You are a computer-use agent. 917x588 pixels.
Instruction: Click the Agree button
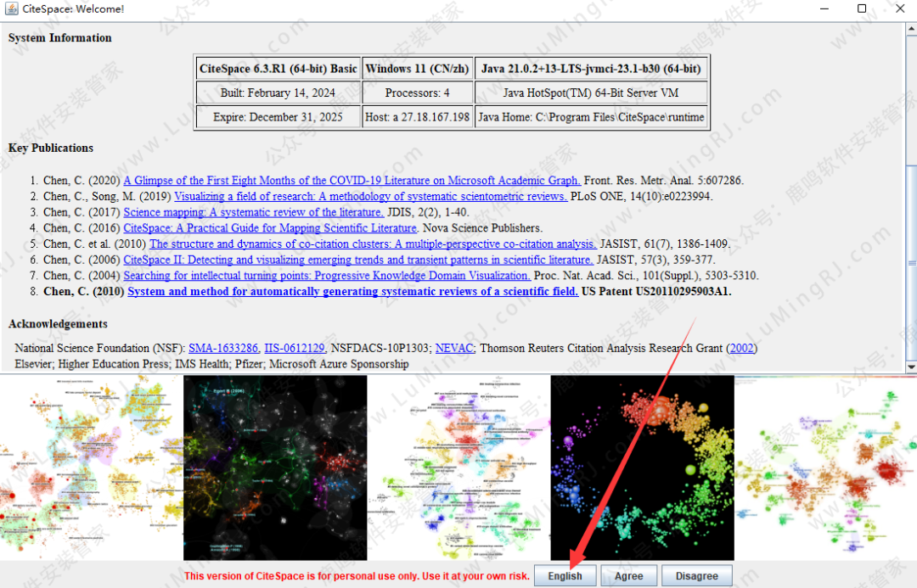[628, 575]
